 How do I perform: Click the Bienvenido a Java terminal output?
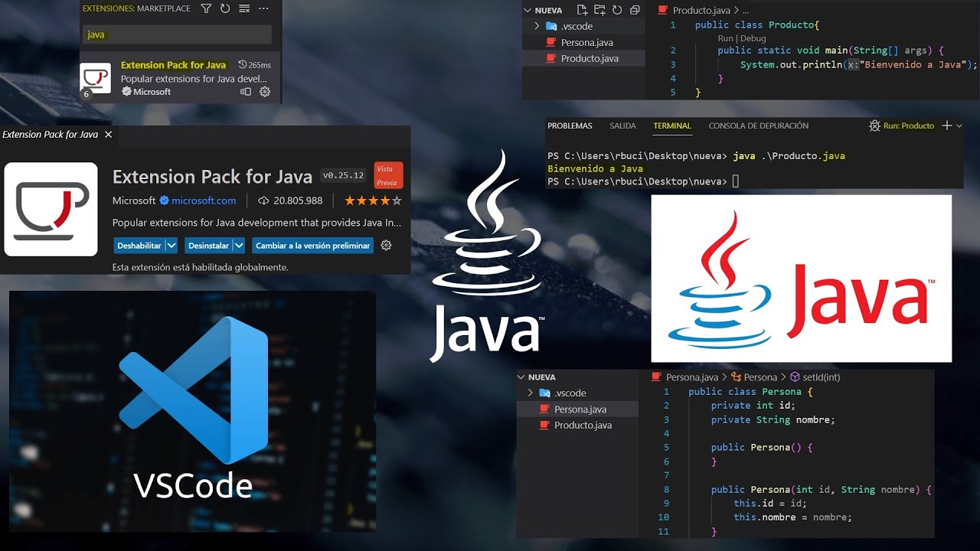coord(595,168)
